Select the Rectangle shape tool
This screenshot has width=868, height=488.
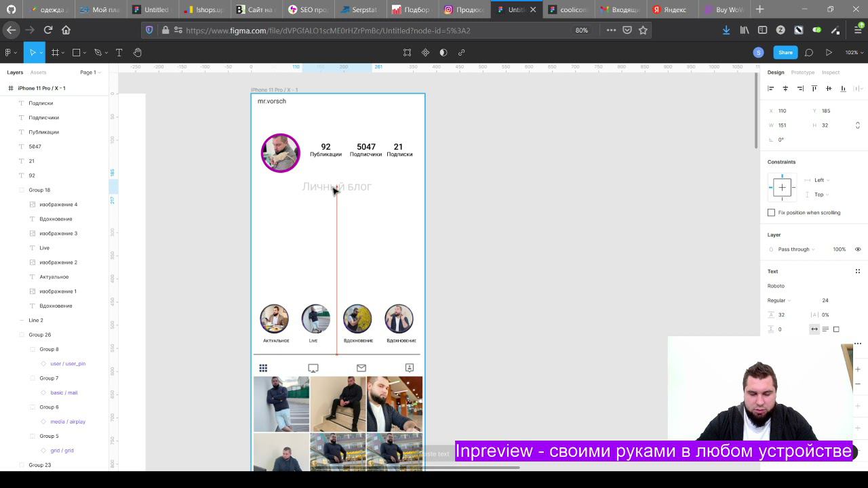[76, 52]
